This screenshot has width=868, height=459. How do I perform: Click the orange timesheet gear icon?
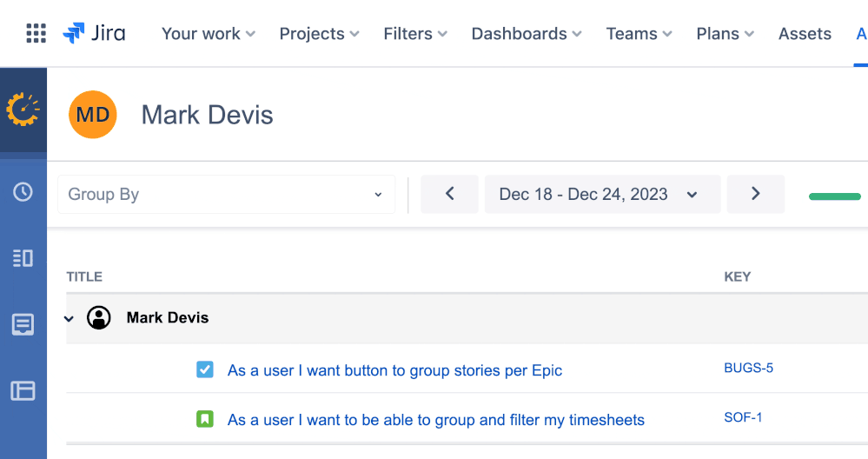(x=23, y=110)
